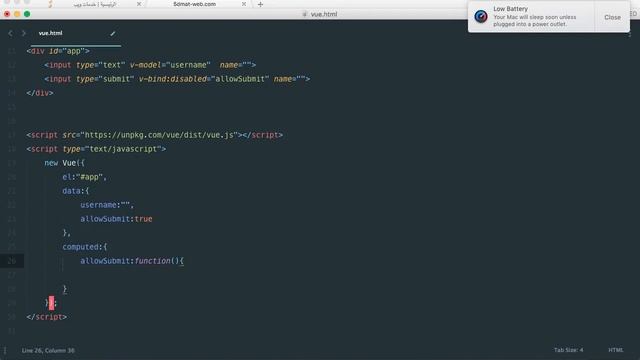The width and height of the screenshot is (640, 360).
Task: Click the type="text/javascript" script line
Action: pos(96,149)
